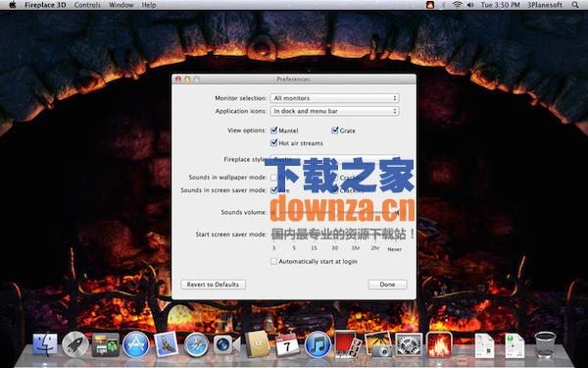This screenshot has height=368, width=588.
Task: Uncheck the Mantel view option
Action: pyautogui.click(x=273, y=131)
